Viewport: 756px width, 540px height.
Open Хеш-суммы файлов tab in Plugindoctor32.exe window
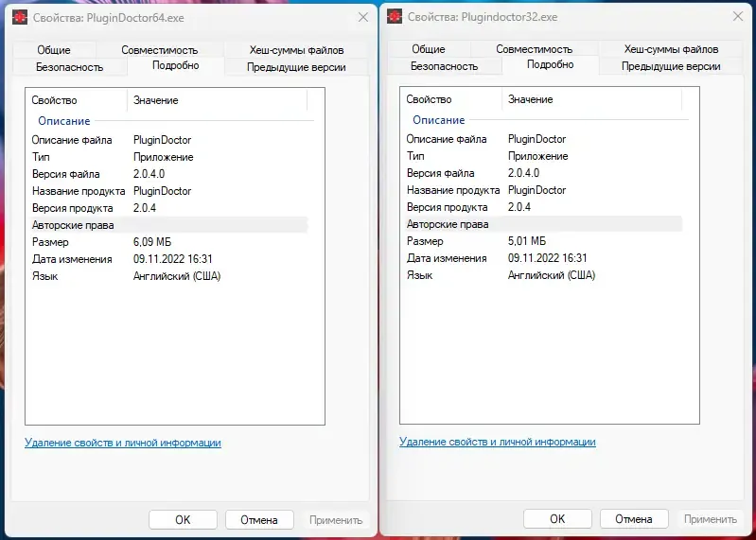[671, 49]
